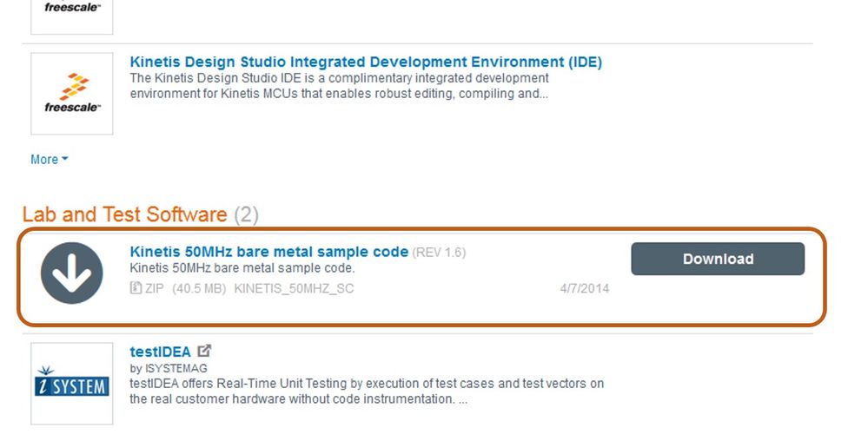This screenshot has width=868, height=441.
Task: Click the circular download arrow icon
Action: 71,273
